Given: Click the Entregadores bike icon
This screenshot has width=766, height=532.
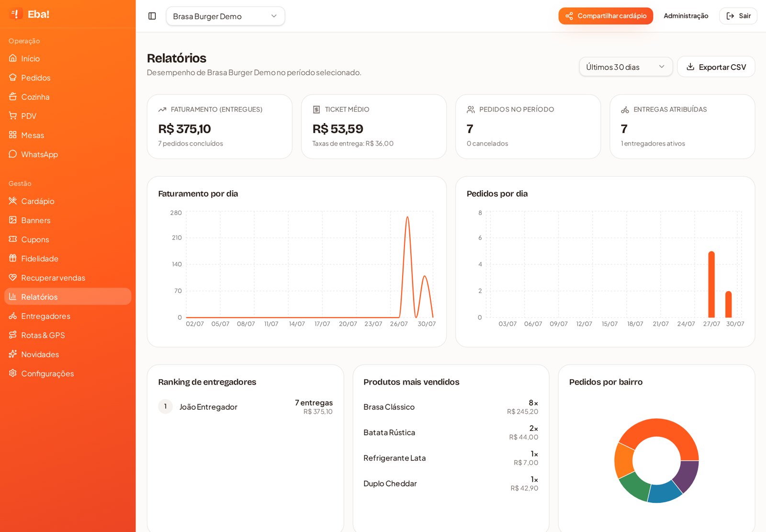Looking at the screenshot, I should [x=13, y=316].
